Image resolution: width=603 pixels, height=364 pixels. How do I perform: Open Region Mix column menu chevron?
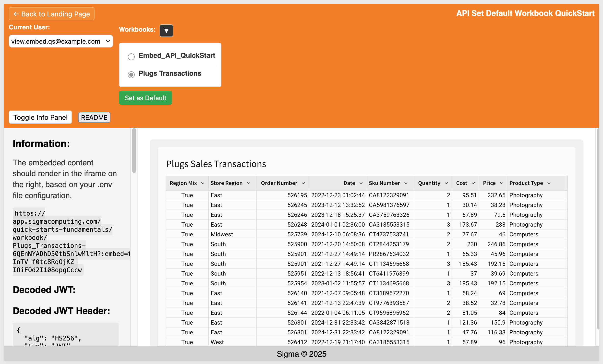(203, 183)
